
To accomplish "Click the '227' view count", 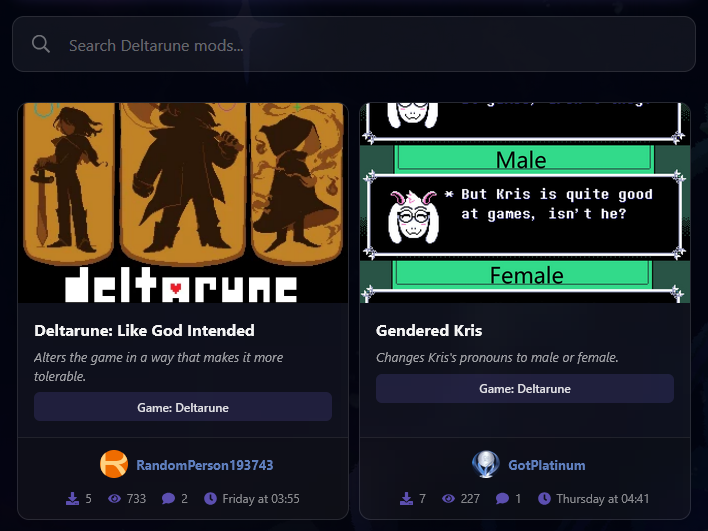I will coord(470,498).
